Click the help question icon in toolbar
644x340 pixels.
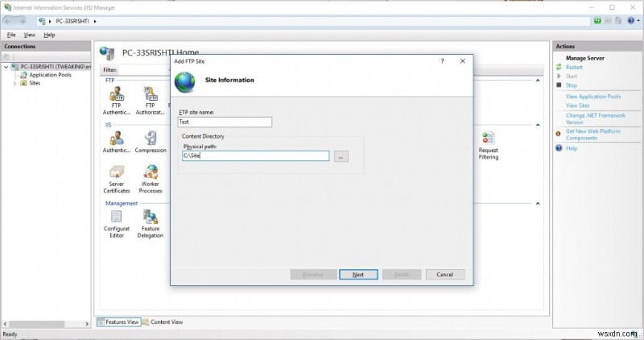coord(630,21)
